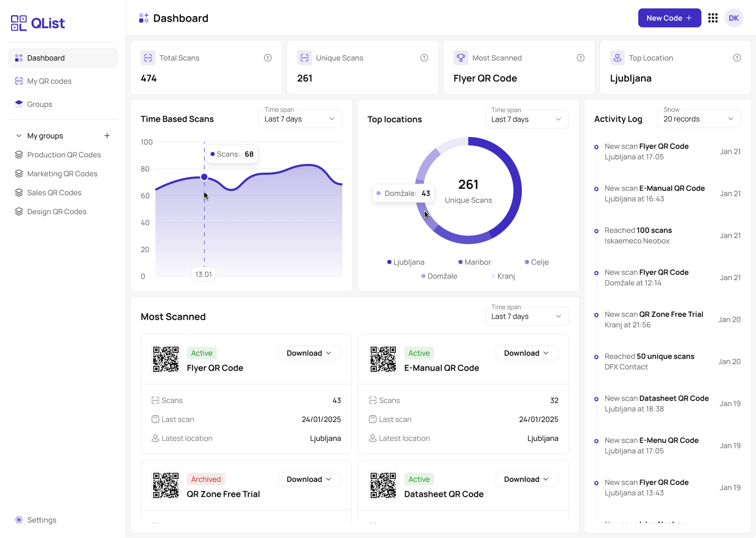Click the Total Scans help icon

pos(267,58)
